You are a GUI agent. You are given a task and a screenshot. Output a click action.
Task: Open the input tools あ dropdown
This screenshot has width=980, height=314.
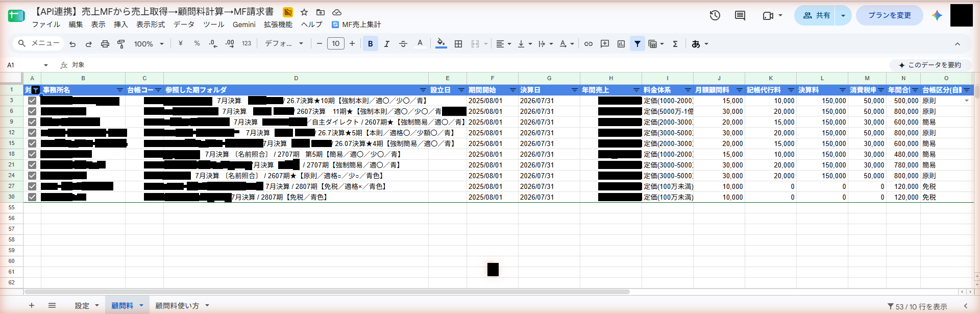[700, 44]
